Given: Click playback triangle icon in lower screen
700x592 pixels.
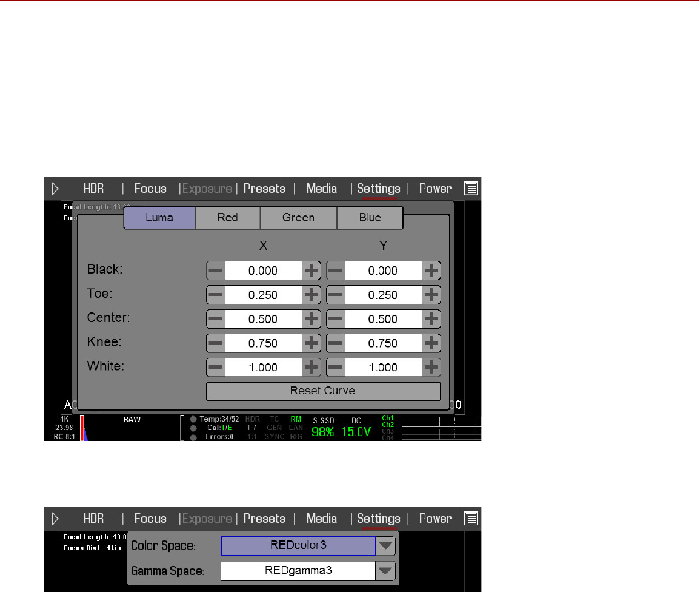Looking at the screenshot, I should point(55,518).
